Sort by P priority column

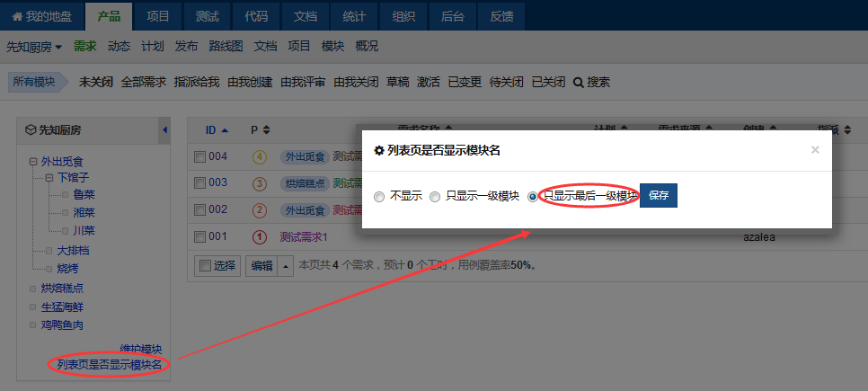coord(261,130)
